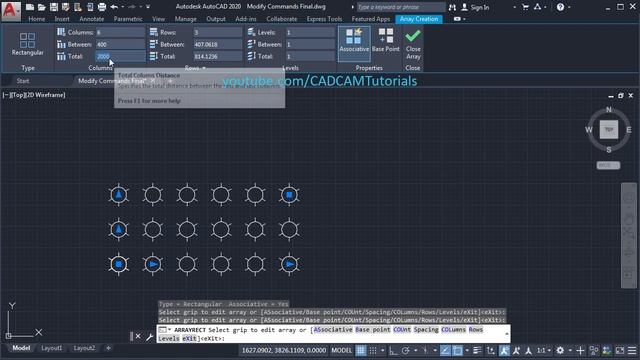Click the ASsociative option in command line
This screenshot has height=360, width=640.
[332, 330]
